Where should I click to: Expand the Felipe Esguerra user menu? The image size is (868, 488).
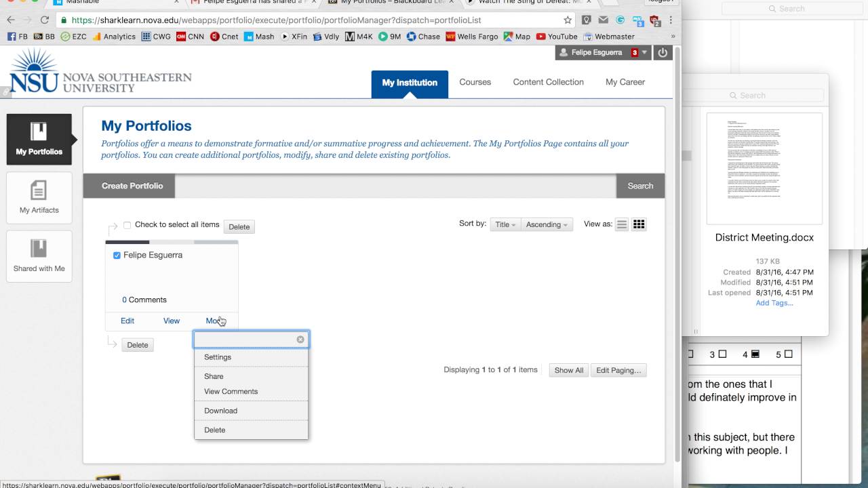pos(604,52)
